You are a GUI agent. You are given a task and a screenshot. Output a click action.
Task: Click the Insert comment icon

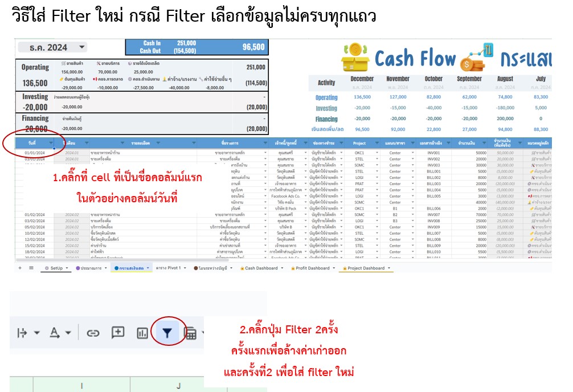point(118,333)
